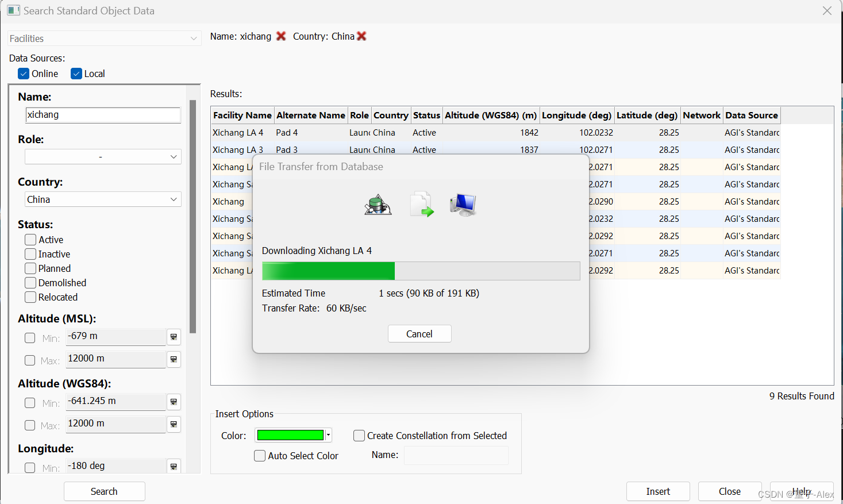Sort by Longitude (deg) column header
Viewport: 843px width, 504px height.
tap(577, 115)
